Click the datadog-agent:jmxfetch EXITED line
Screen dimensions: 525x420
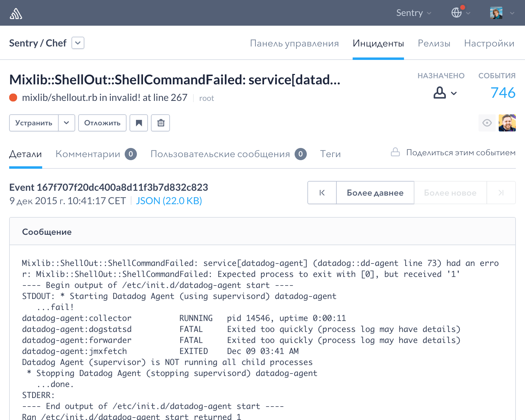point(160,351)
